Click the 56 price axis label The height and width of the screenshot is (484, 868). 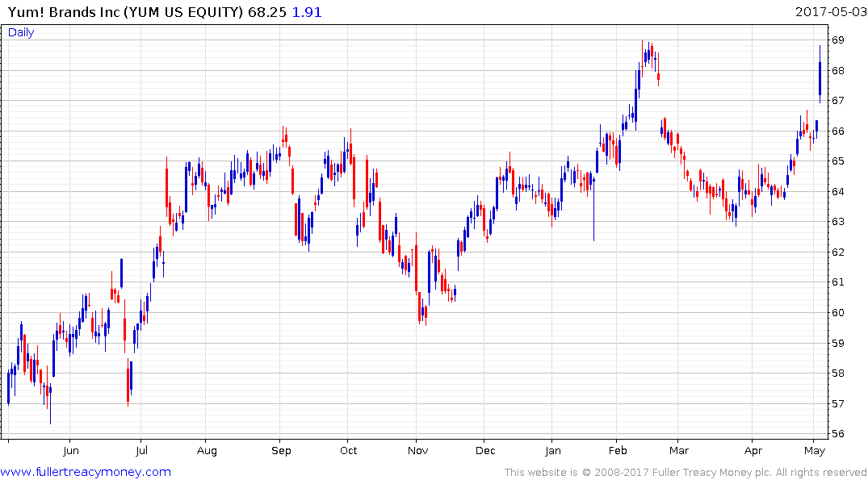point(837,434)
